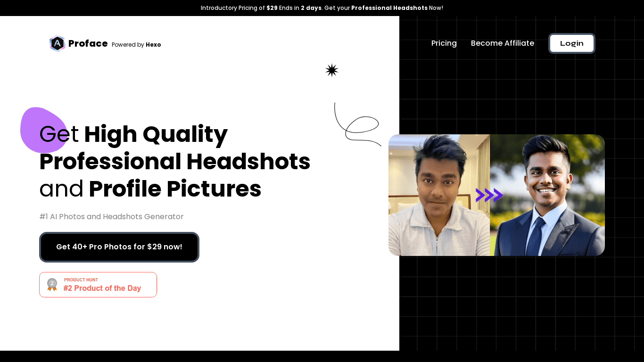
Task: Click the purple triple-chevron arrows between photos
Action: pos(489,195)
